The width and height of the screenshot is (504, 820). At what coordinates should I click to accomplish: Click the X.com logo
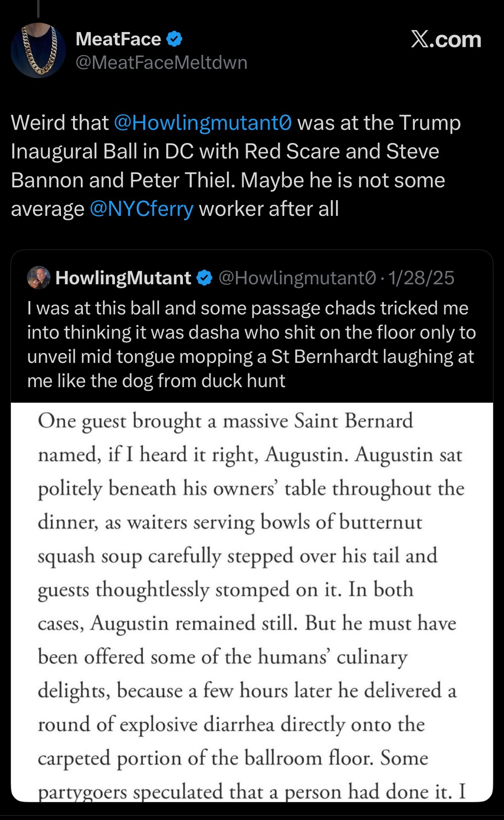(446, 40)
